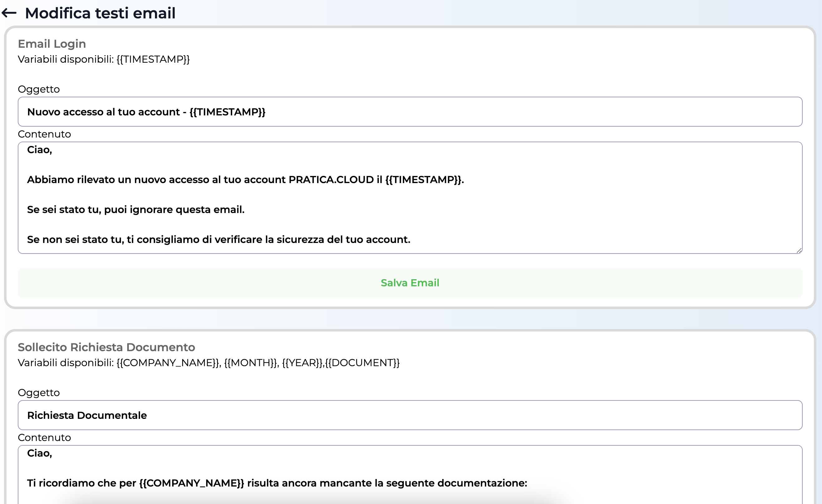Image resolution: width=822 pixels, height=504 pixels.
Task: Click the 'Email Login' section heading
Action: (x=52, y=44)
